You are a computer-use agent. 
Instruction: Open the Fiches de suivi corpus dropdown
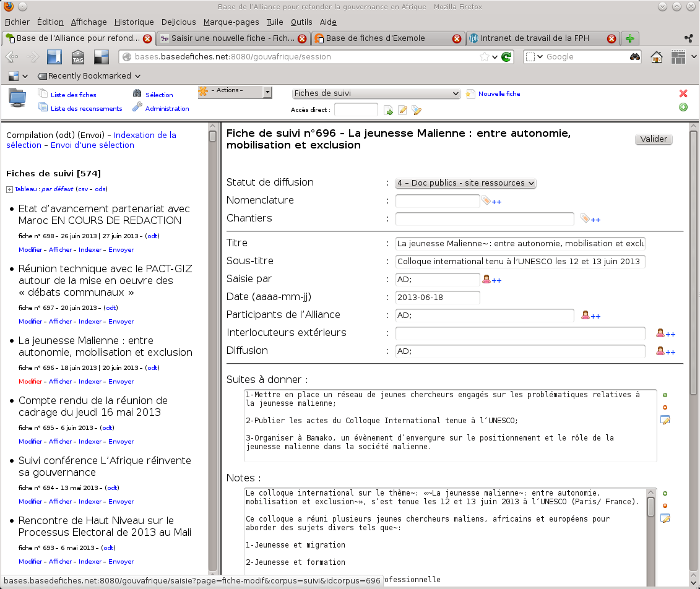point(376,93)
